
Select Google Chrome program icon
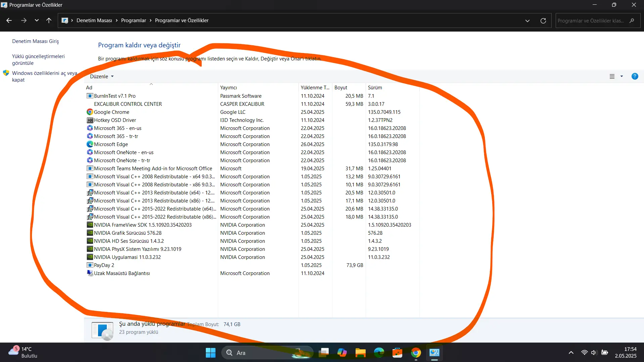[x=90, y=112]
